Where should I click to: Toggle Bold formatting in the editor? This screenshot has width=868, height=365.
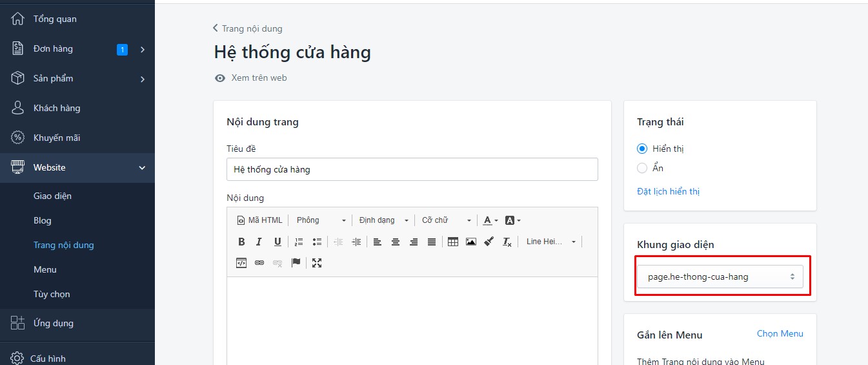pos(241,242)
